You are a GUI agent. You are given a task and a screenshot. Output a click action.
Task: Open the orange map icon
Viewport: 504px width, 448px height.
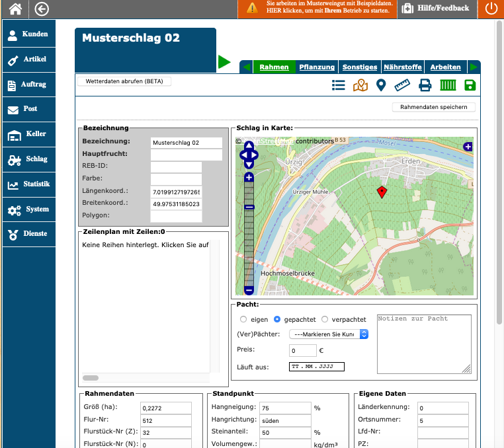360,85
